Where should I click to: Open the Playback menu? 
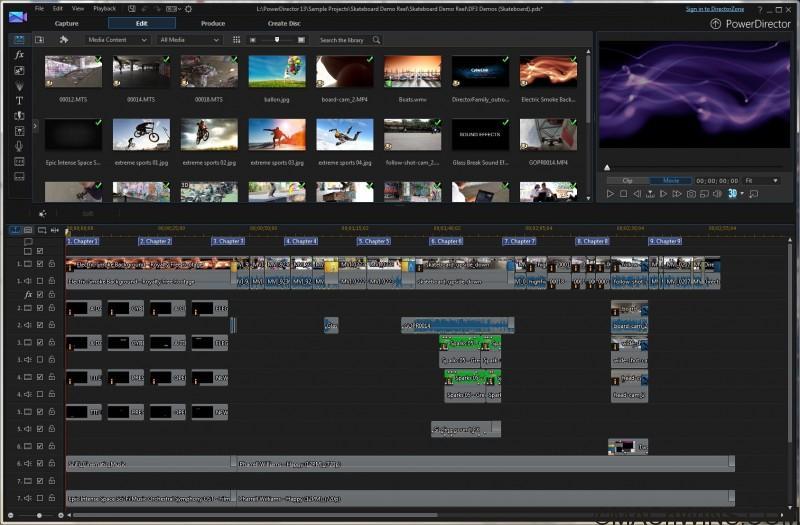(105, 9)
